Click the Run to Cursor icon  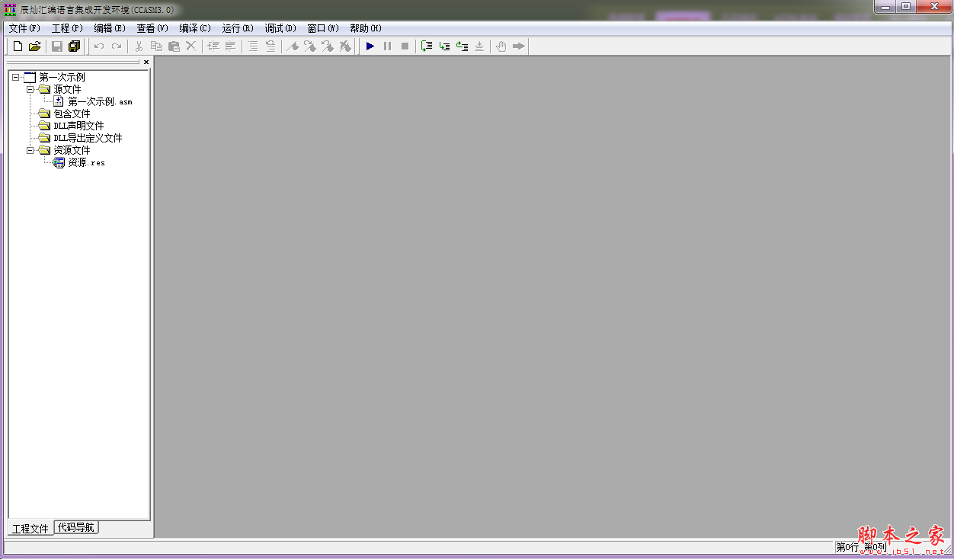(x=479, y=46)
